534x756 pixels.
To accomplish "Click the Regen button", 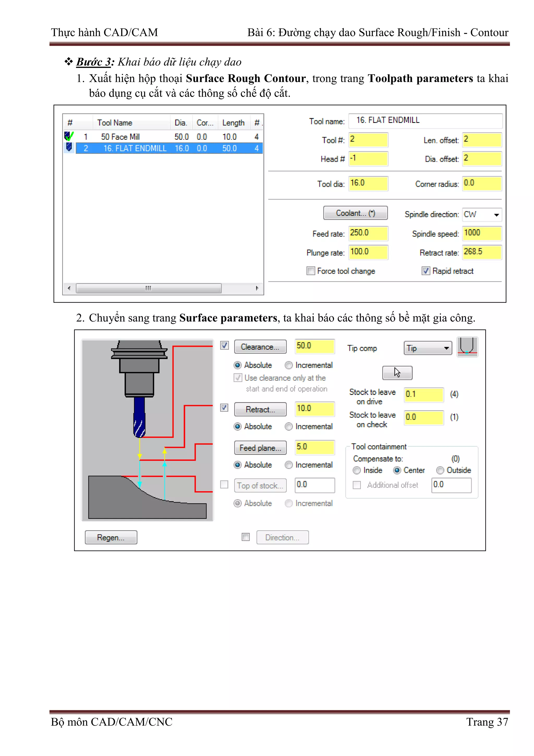I will 111,537.
